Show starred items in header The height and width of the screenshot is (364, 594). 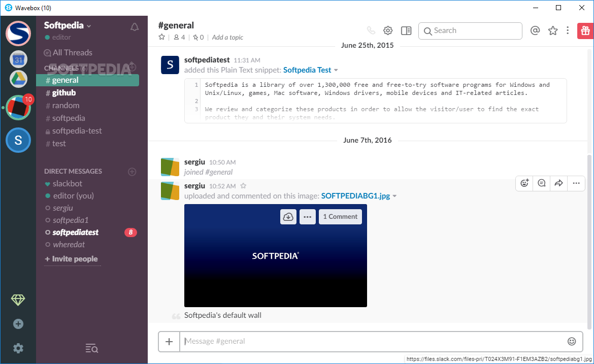(553, 30)
